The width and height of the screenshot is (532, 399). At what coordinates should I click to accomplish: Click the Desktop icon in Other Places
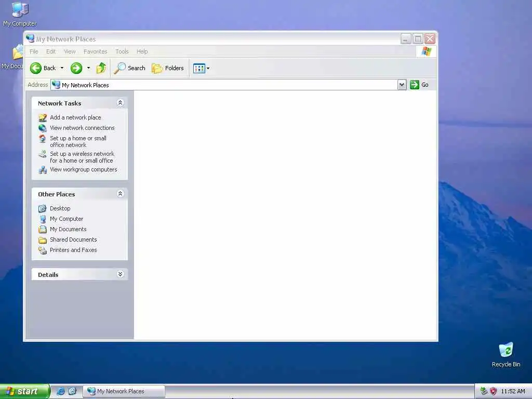click(x=43, y=209)
